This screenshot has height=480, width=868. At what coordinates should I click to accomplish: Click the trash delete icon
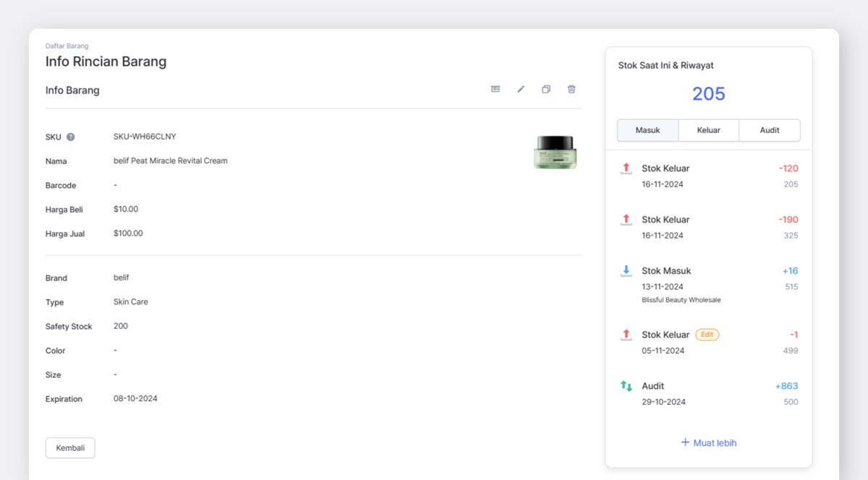[x=571, y=89]
